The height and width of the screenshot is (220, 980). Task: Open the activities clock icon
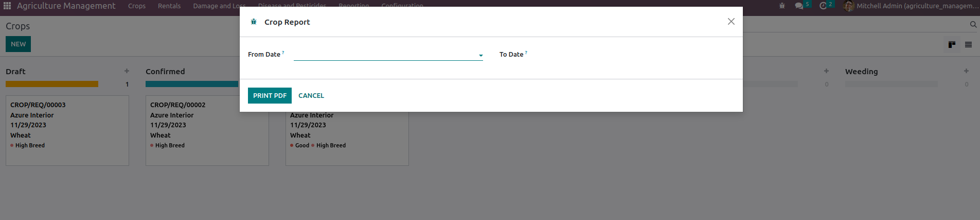tap(823, 6)
